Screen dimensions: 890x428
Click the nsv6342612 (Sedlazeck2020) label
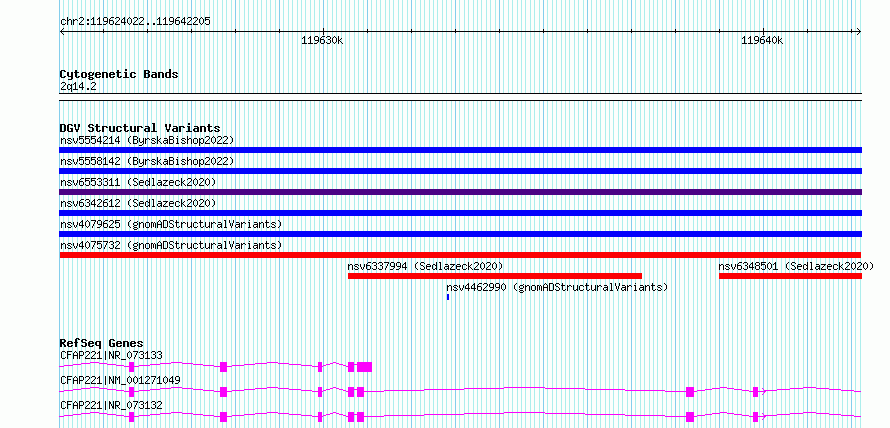[x=138, y=203]
